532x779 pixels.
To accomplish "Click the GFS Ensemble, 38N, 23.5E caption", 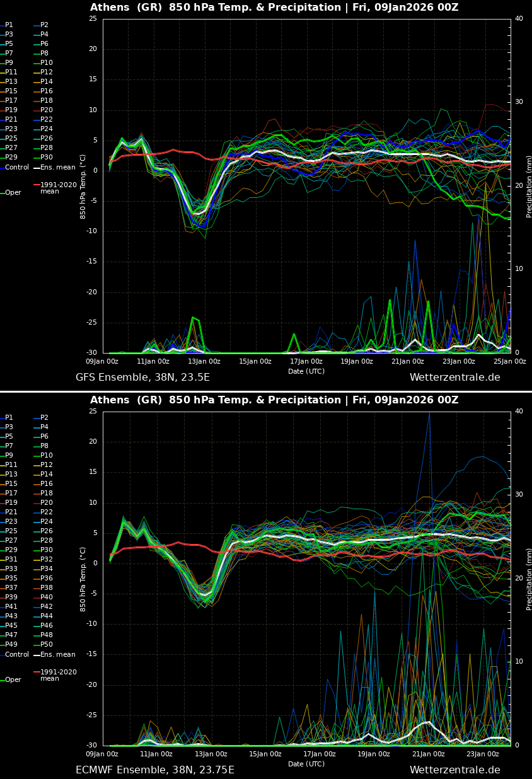I will 142,378.
